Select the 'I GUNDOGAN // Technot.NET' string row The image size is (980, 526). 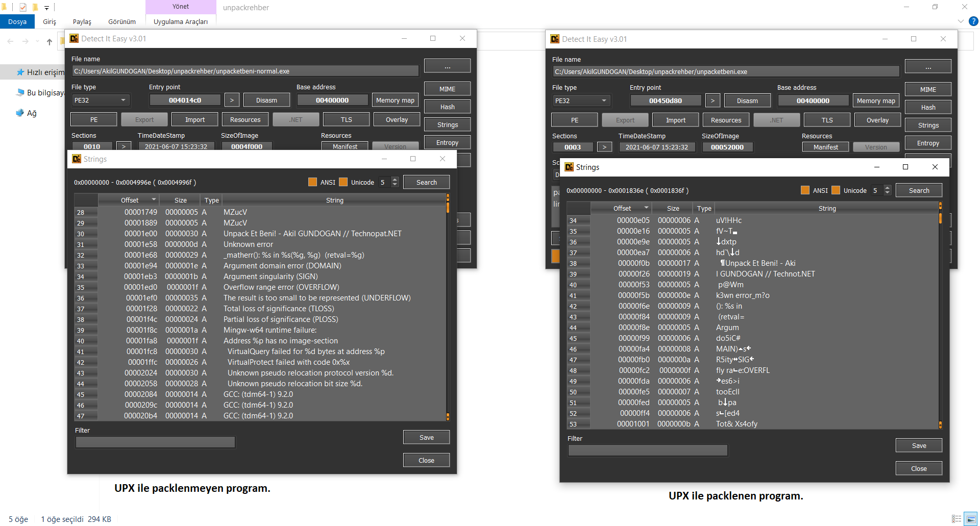753,274
